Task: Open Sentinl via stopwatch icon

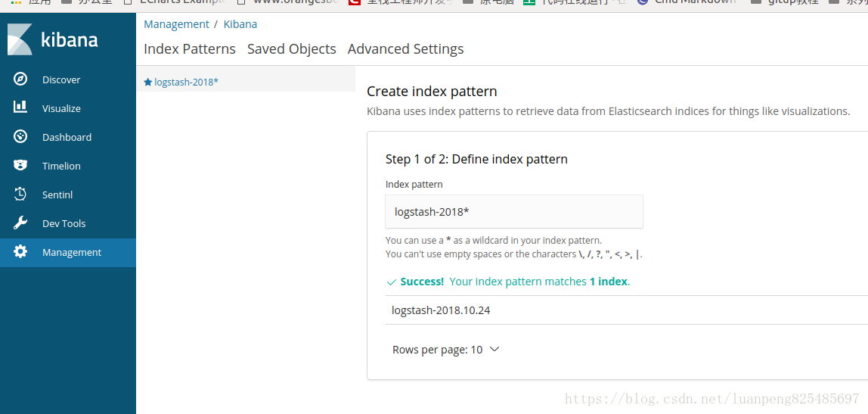Action: (x=20, y=194)
